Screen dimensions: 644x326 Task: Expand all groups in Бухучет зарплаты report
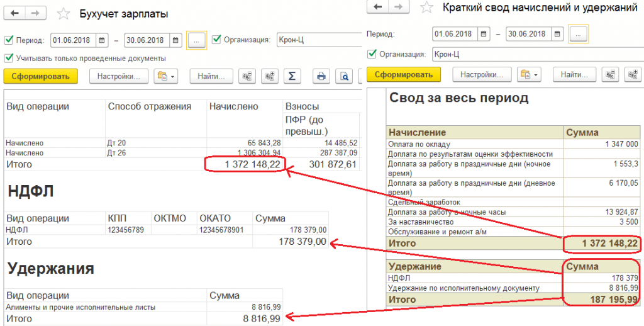click(269, 76)
